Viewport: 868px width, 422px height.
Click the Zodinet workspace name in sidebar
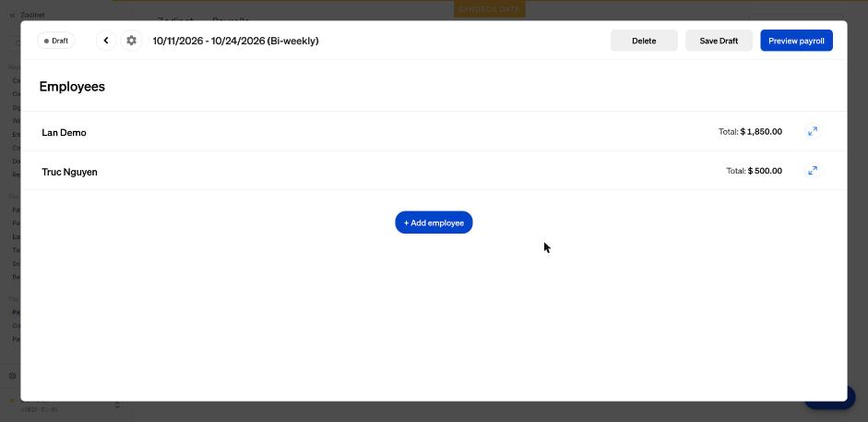coord(32,15)
